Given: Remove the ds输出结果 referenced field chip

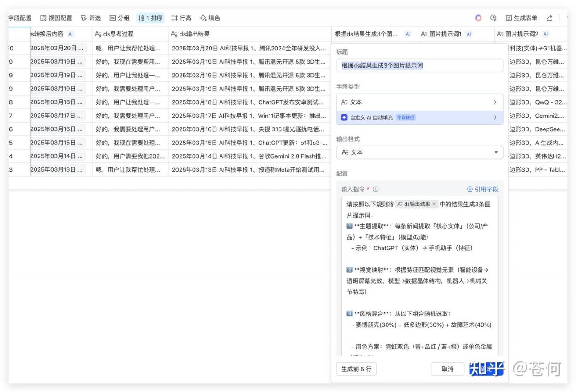Looking at the screenshot, I should pos(434,204).
